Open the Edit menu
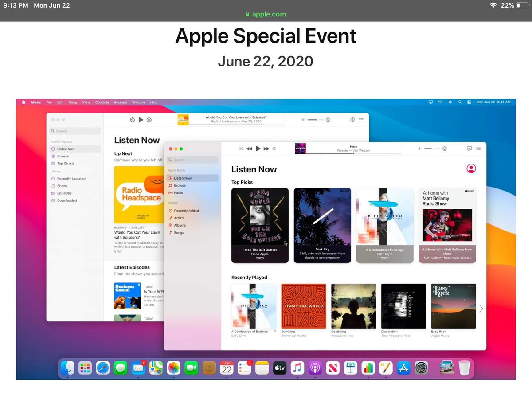The width and height of the screenshot is (532, 399). 60,102
